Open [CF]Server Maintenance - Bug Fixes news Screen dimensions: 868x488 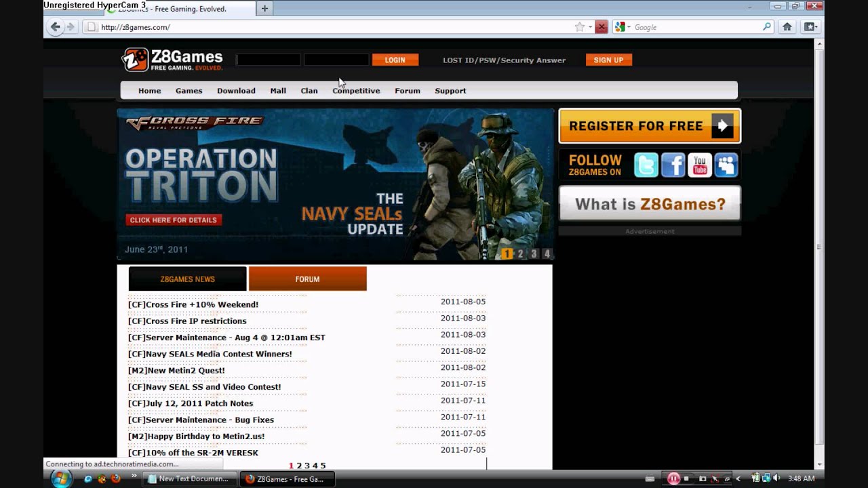point(201,420)
